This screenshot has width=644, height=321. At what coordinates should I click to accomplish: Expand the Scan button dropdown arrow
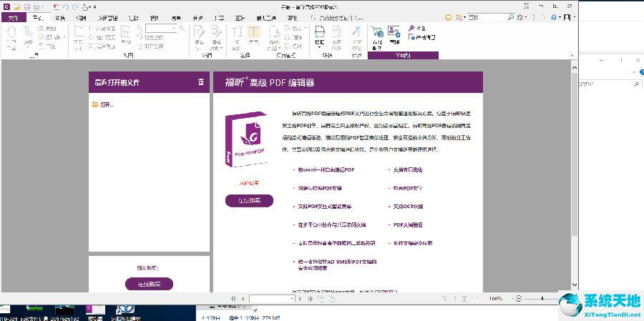(320, 47)
